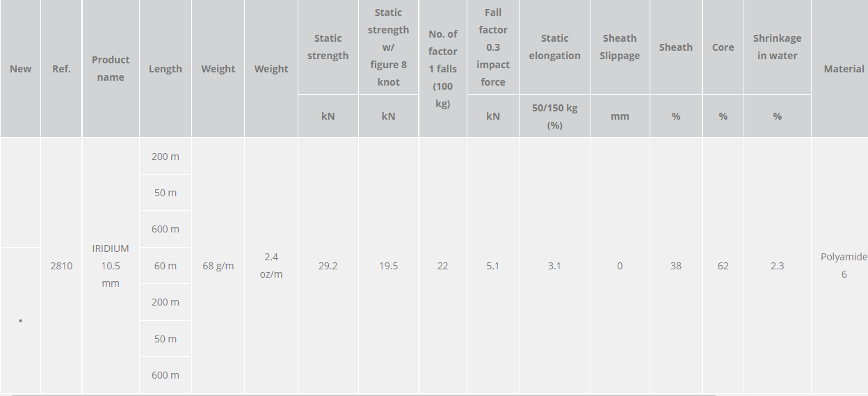Viewport: 868px width, 396px height.
Task: Select the 2.4 oz/m weight cell
Action: point(271,266)
